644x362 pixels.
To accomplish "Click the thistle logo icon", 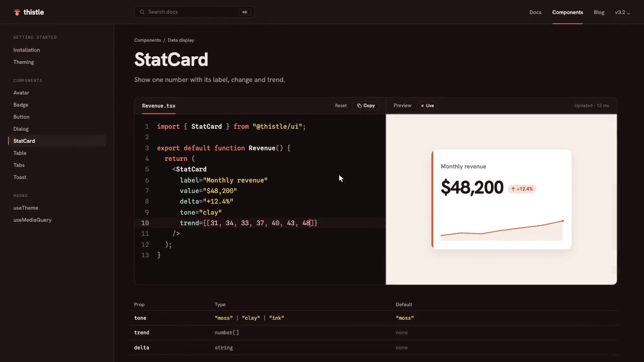I will point(17,12).
